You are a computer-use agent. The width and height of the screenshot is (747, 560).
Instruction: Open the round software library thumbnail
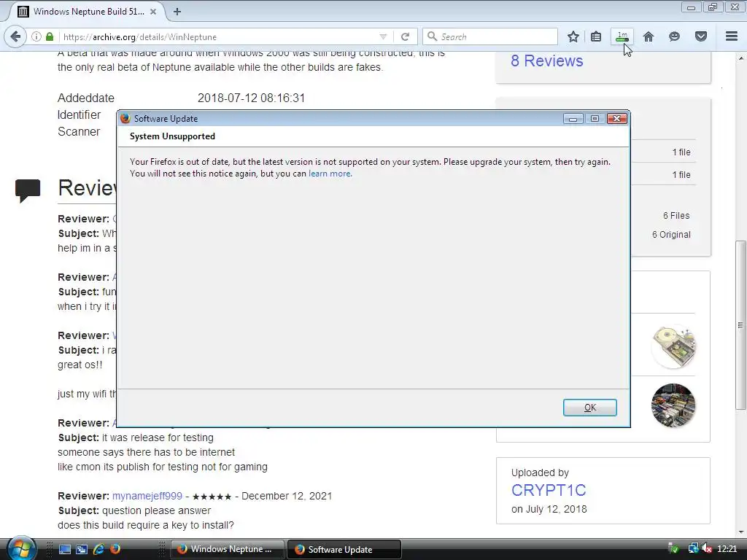point(673,405)
